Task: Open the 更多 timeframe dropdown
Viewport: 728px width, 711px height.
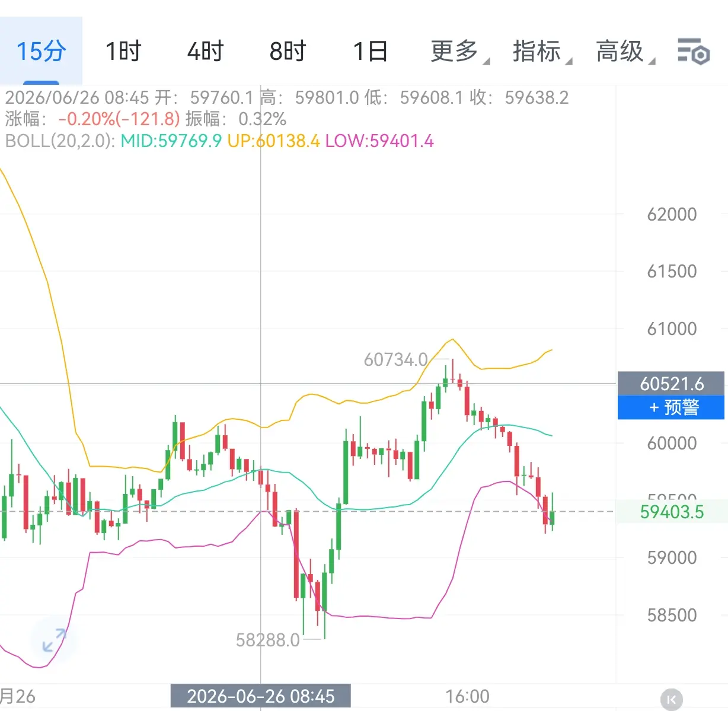Action: (460, 51)
